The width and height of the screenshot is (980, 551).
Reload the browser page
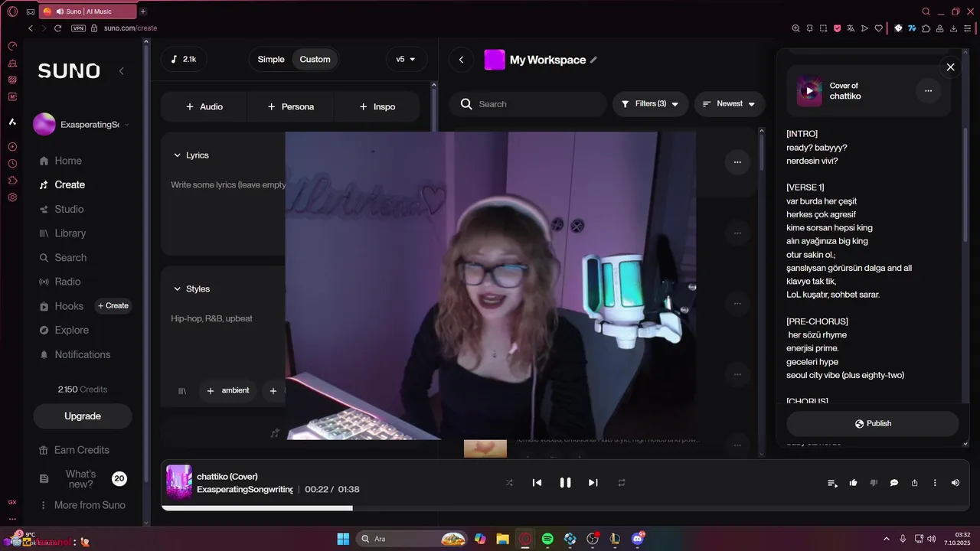point(57,28)
